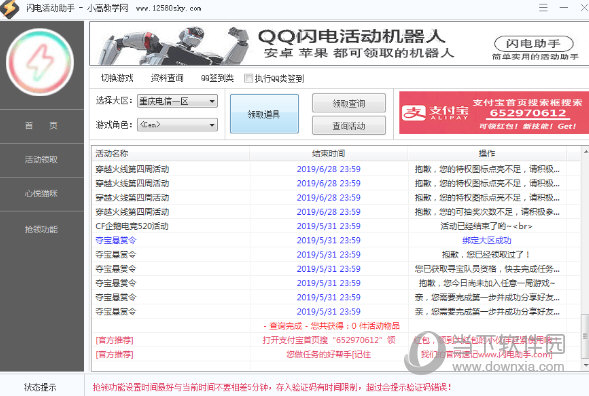Screen dimensions: 589x396
Task: Open the hamburger menu icon in title bar
Action: (x=543, y=8)
